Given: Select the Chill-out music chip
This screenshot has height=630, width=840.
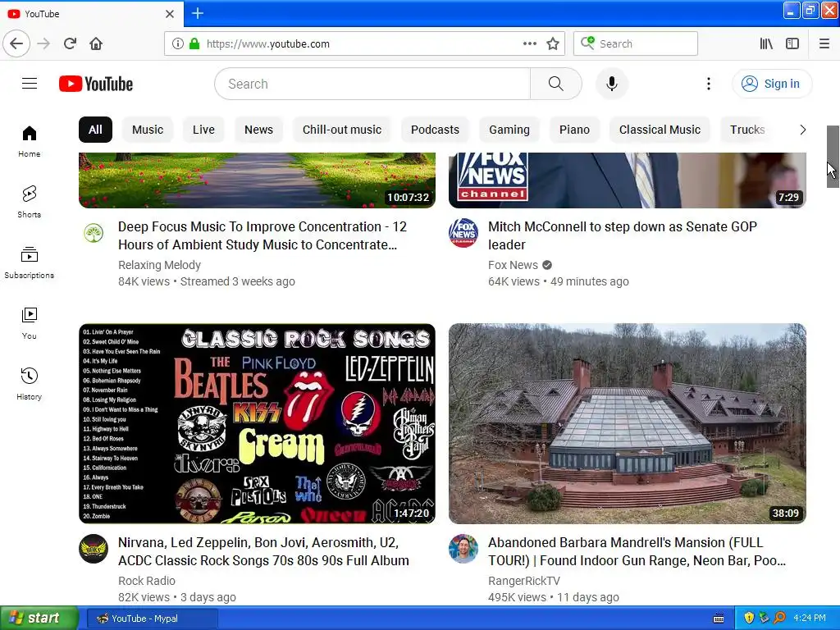Looking at the screenshot, I should pyautogui.click(x=342, y=130).
